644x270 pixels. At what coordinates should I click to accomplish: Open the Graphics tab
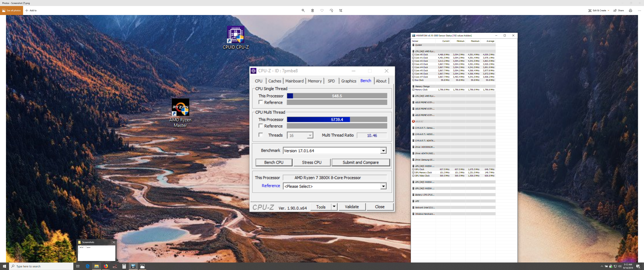click(349, 81)
